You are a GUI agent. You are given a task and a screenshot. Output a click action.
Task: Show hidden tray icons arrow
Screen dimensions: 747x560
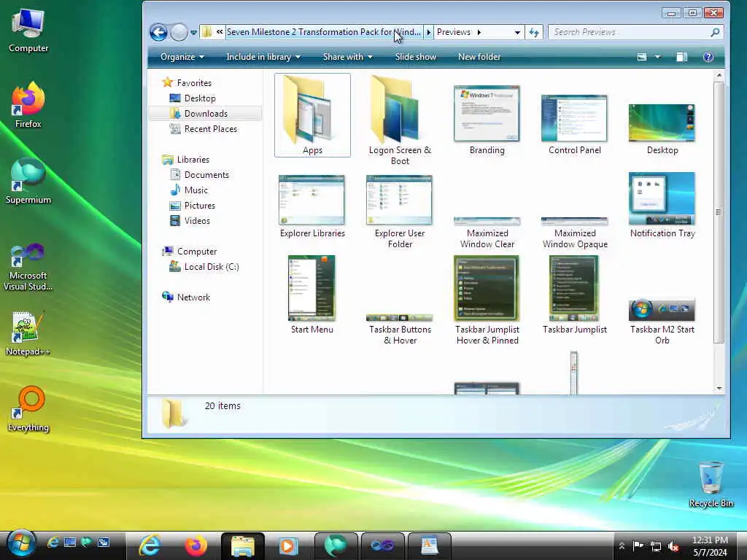622,546
